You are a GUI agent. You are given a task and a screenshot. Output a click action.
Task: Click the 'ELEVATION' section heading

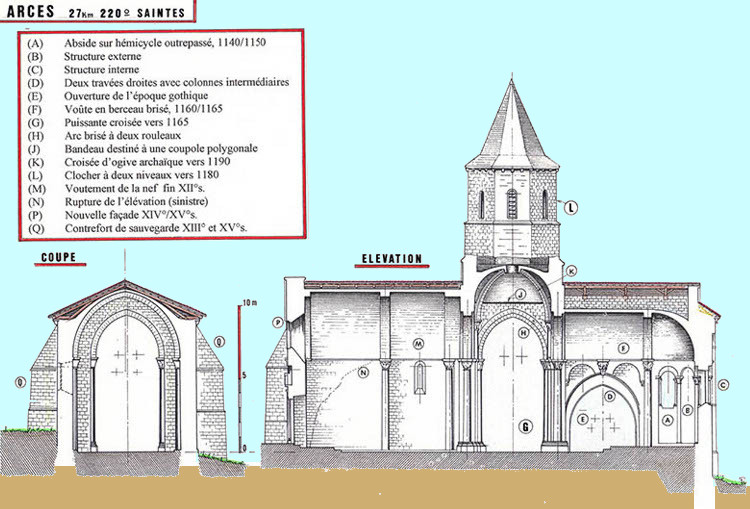coord(392,259)
